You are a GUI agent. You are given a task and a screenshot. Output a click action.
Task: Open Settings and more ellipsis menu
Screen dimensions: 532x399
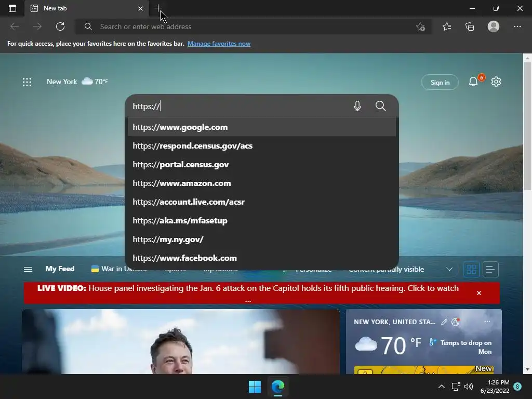click(517, 26)
